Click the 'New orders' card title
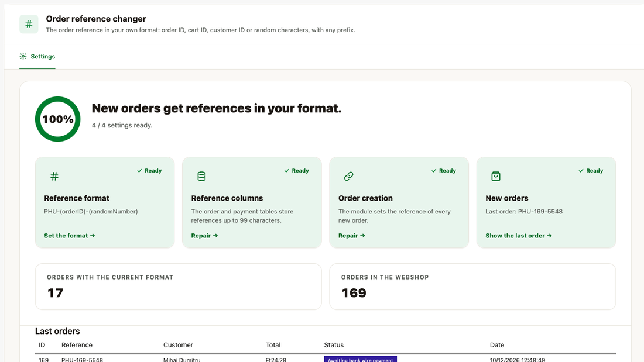Viewport: 644px width, 362px height. coord(507,198)
